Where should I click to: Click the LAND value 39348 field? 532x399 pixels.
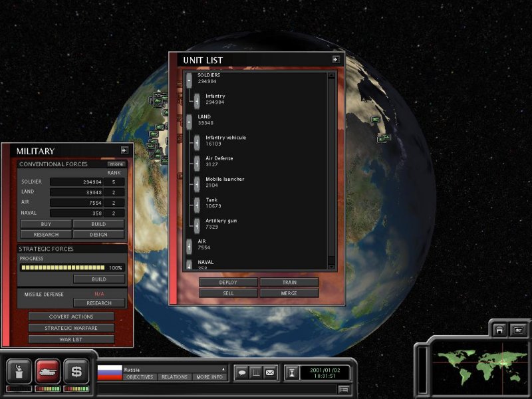pos(76,192)
